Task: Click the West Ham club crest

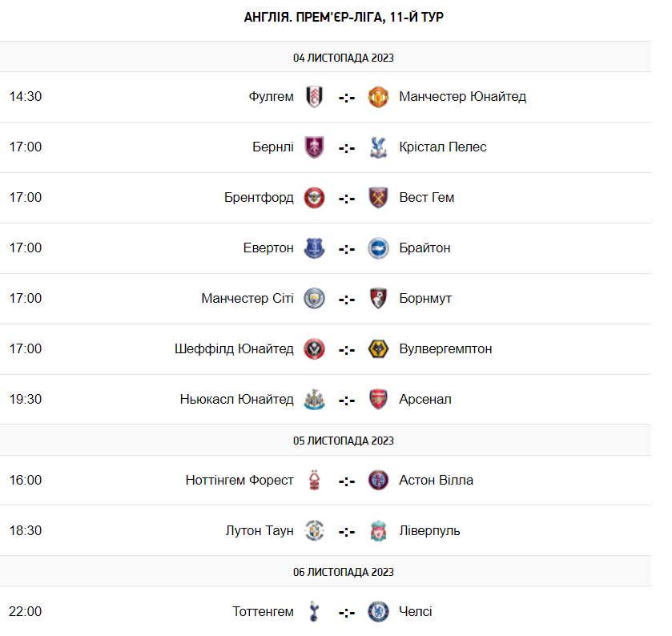Action: coord(378,198)
